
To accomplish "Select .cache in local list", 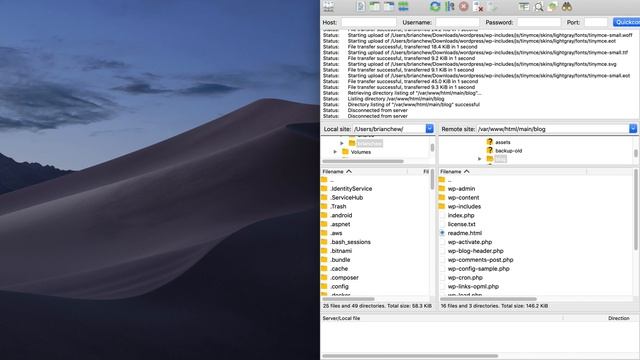I will [x=339, y=269].
